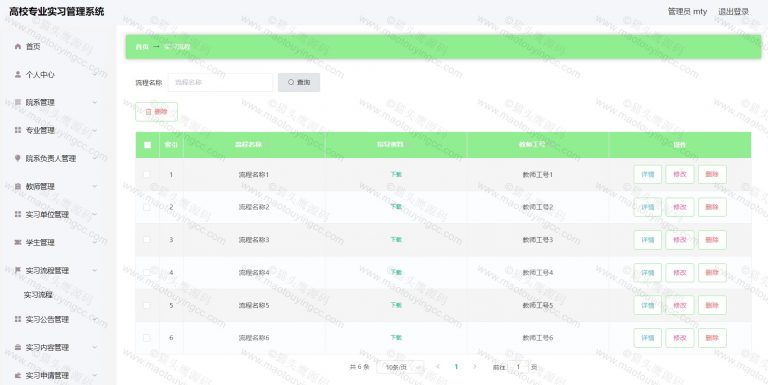Toggle the select-all checkbox in the table header
768x385 pixels.
click(x=147, y=144)
